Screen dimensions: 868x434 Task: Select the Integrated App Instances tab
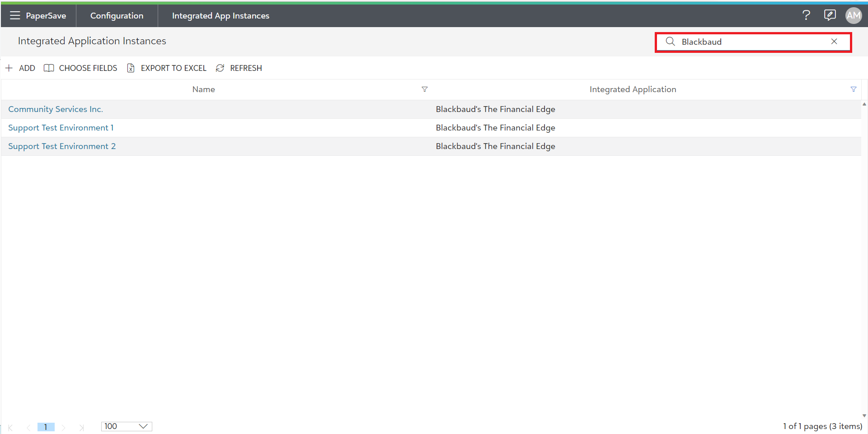221,16
